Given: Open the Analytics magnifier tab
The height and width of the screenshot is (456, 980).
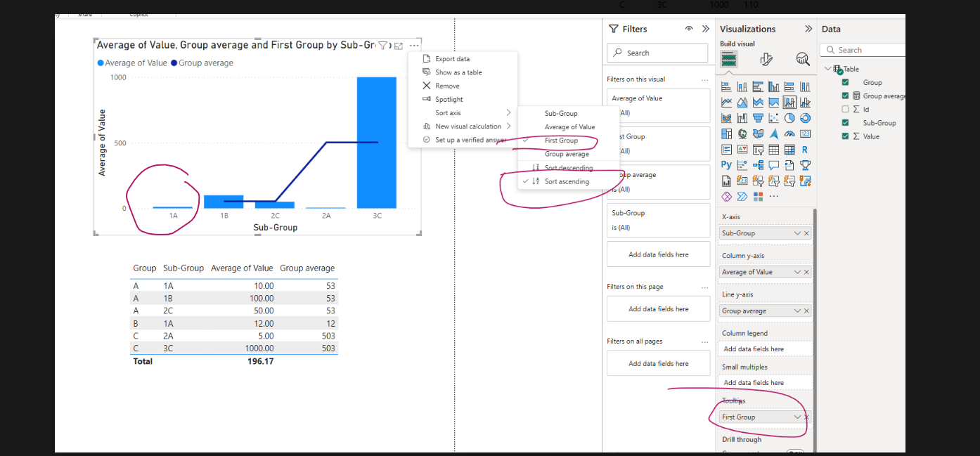Looking at the screenshot, I should coord(803,59).
